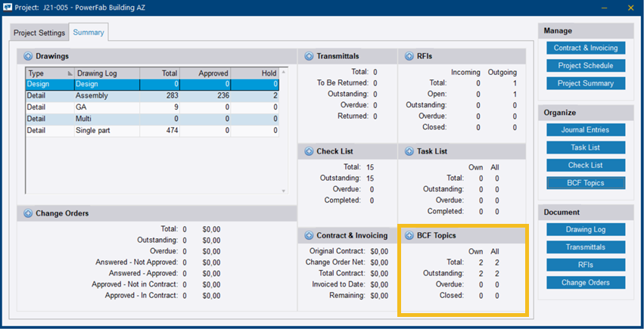Image resolution: width=644 pixels, height=329 pixels.
Task: Sort drawings by the Type column header
Action: pyautogui.click(x=45, y=73)
